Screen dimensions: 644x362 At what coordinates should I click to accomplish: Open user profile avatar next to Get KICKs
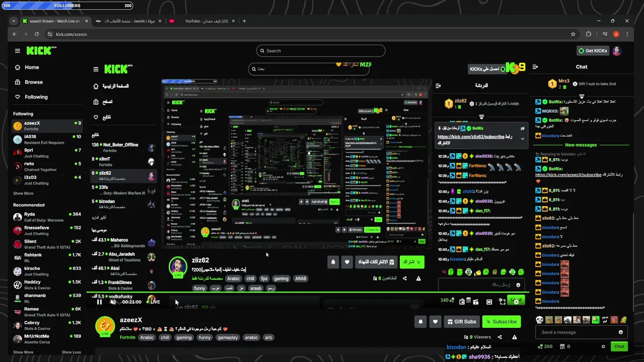(x=617, y=51)
